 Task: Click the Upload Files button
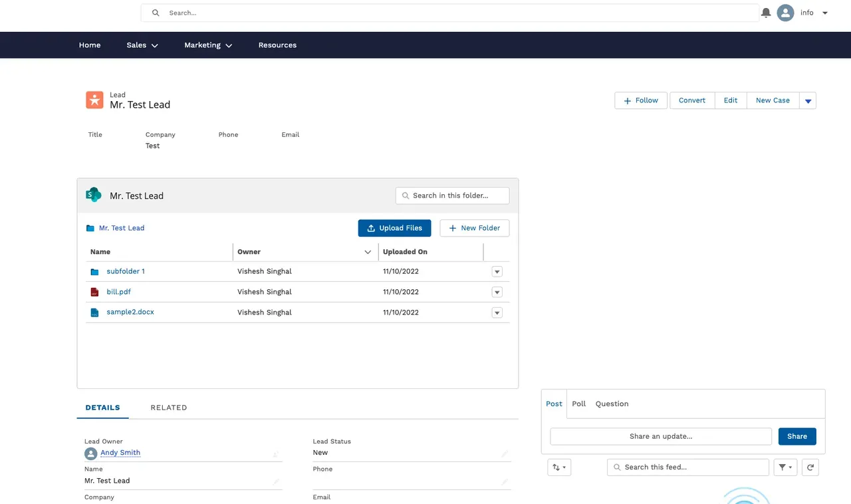[x=394, y=227]
